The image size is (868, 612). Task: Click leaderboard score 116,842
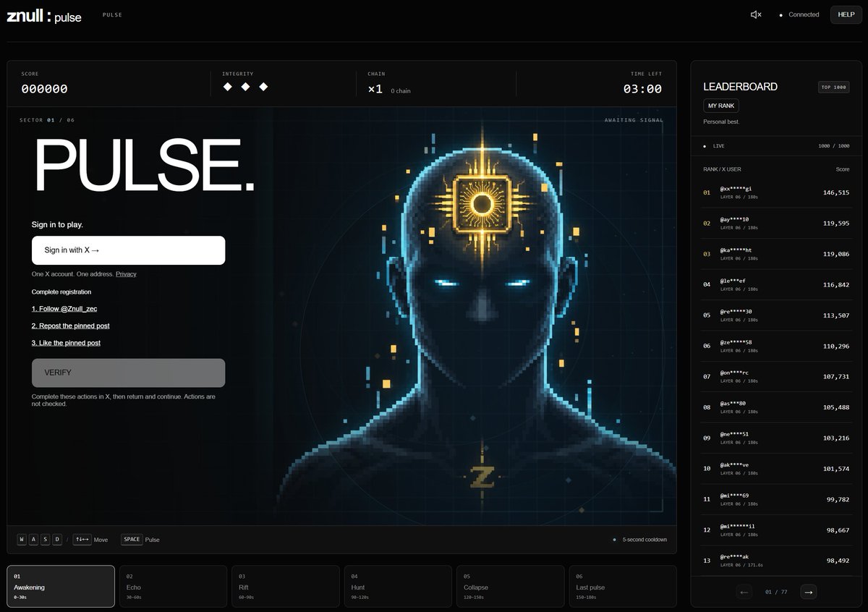836,284
